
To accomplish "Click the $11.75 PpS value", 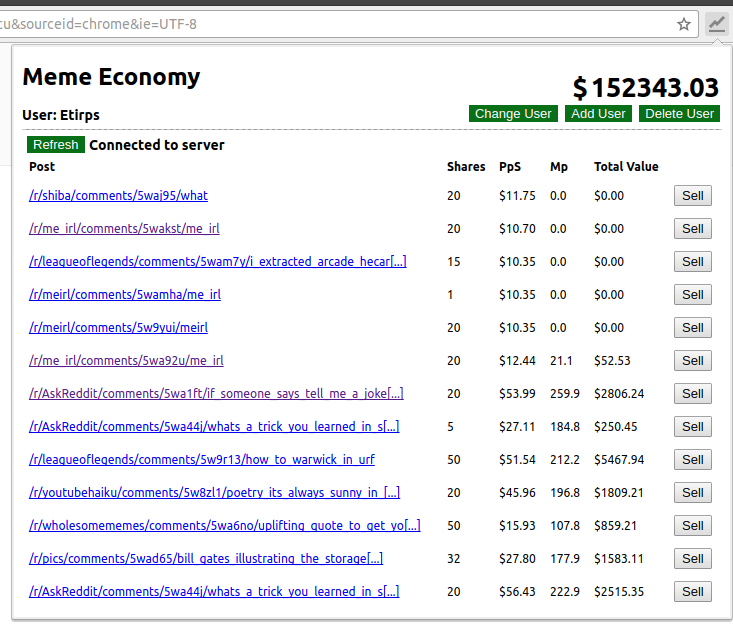I will tap(517, 195).
